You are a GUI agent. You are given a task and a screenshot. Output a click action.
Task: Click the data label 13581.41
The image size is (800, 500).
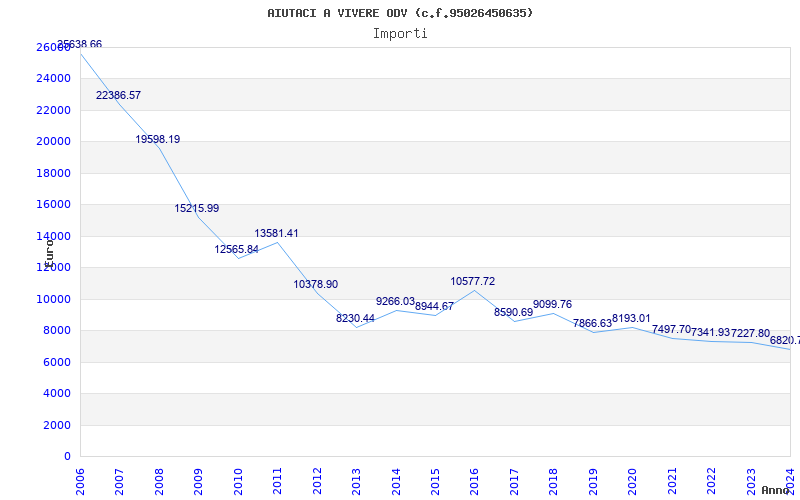[x=277, y=233]
